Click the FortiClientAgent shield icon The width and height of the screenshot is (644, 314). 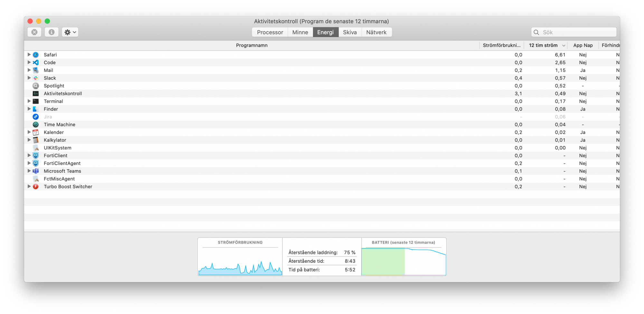pyautogui.click(x=36, y=163)
